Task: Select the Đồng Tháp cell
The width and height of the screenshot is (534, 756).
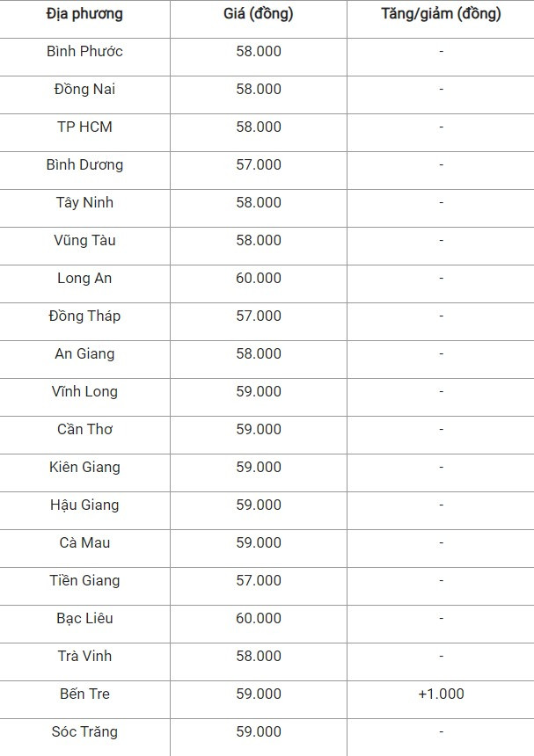Action: pos(84,316)
